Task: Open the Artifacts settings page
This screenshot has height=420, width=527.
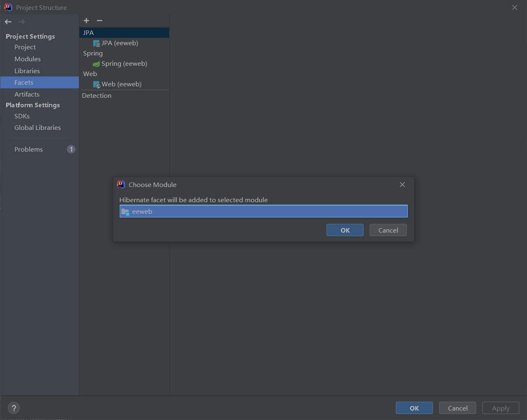Action: (x=27, y=95)
